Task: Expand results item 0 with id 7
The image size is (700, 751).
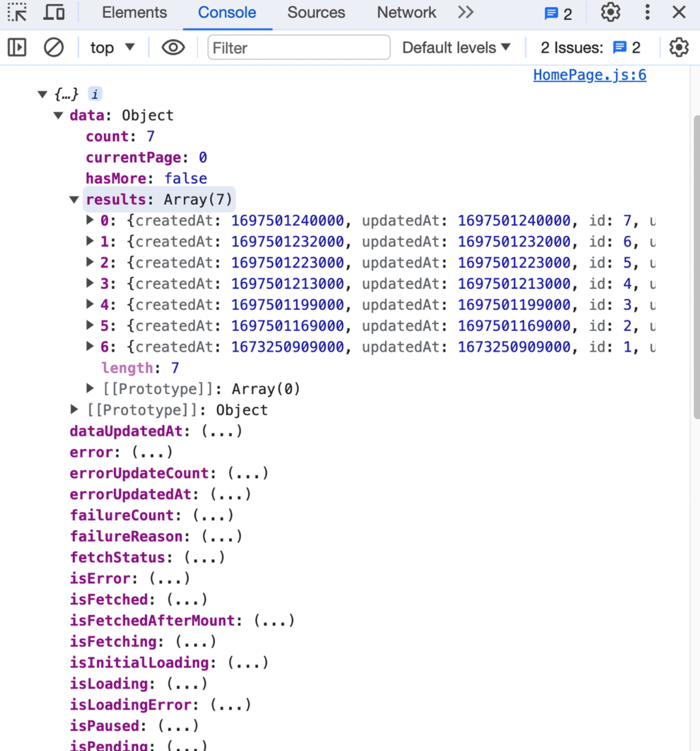Action: click(x=90, y=220)
